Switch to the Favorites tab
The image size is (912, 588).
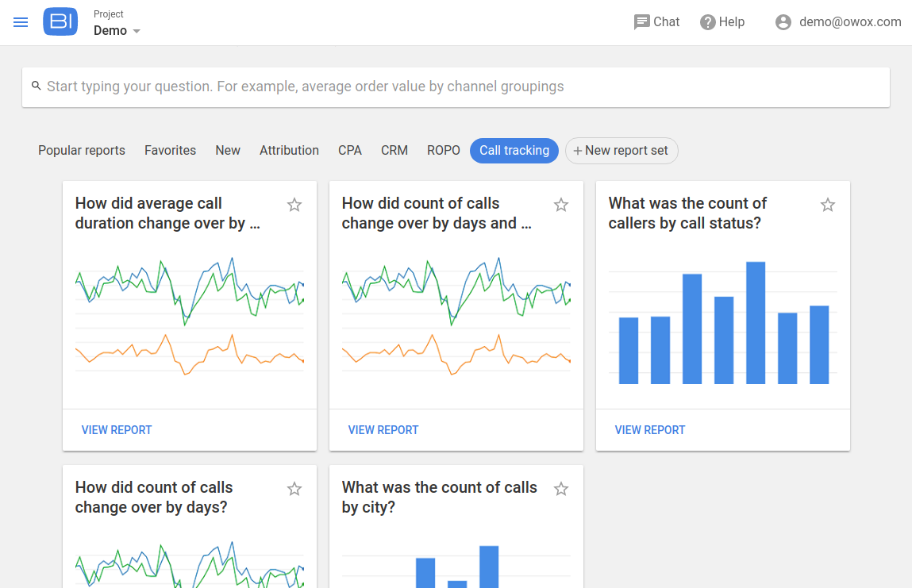(170, 150)
